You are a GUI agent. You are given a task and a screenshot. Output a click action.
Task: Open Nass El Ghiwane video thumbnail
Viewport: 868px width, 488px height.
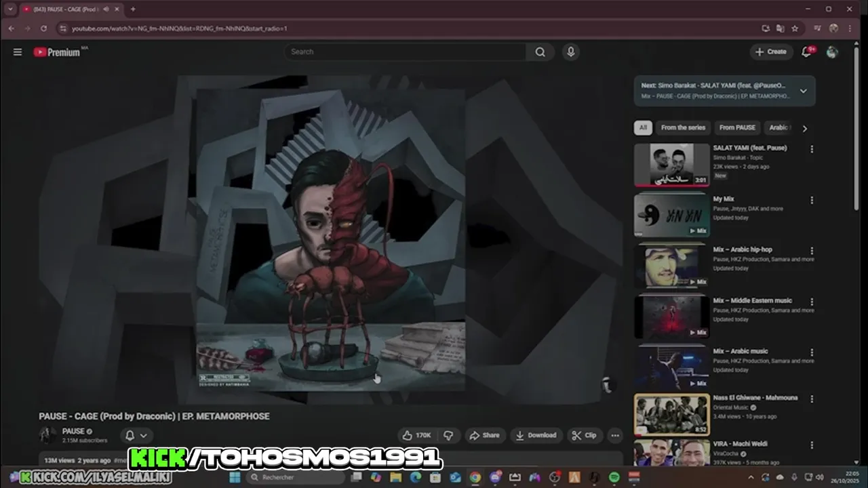click(671, 414)
